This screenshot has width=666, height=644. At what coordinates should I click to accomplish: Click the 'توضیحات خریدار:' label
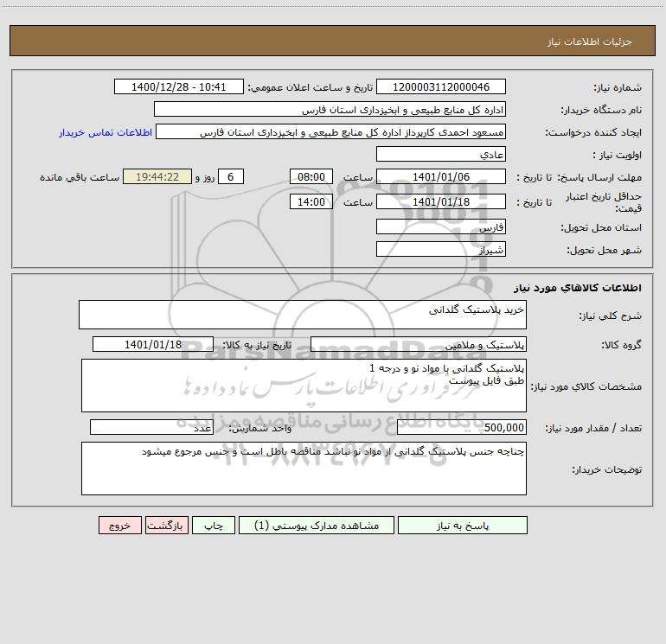point(607,469)
